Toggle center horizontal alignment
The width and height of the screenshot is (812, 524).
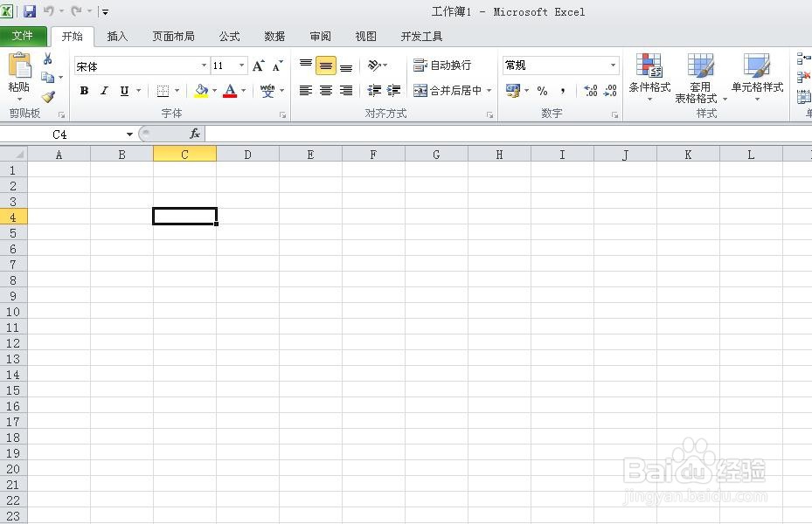[x=326, y=91]
